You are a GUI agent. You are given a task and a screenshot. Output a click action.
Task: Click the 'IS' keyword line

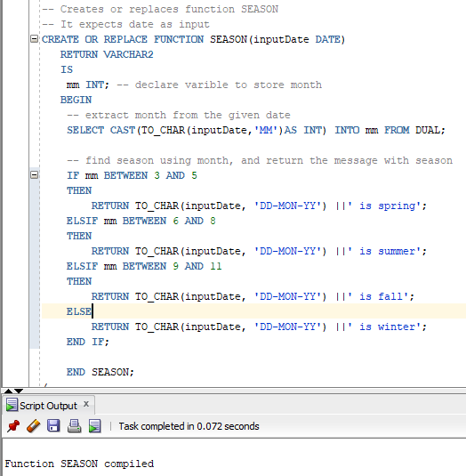point(67,69)
